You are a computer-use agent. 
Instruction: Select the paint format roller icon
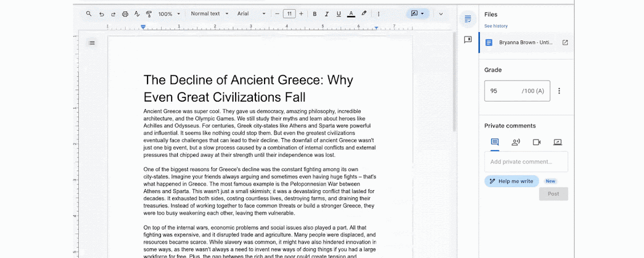149,14
